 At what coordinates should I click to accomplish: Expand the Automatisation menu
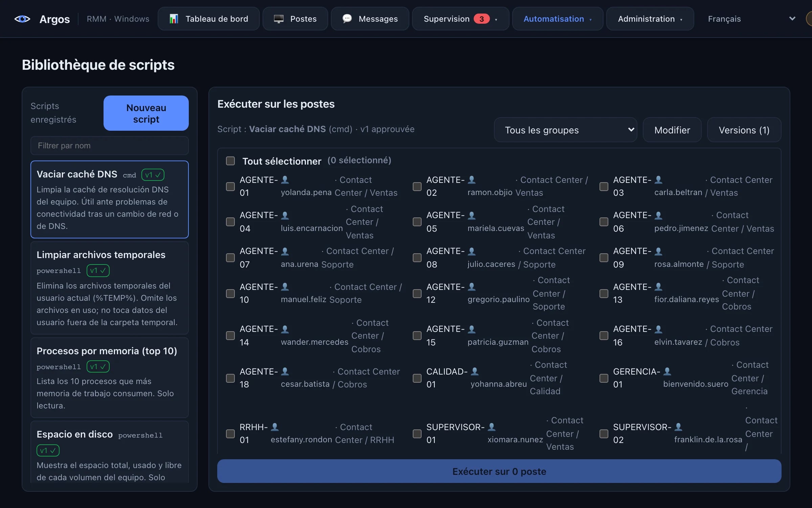pyautogui.click(x=558, y=19)
